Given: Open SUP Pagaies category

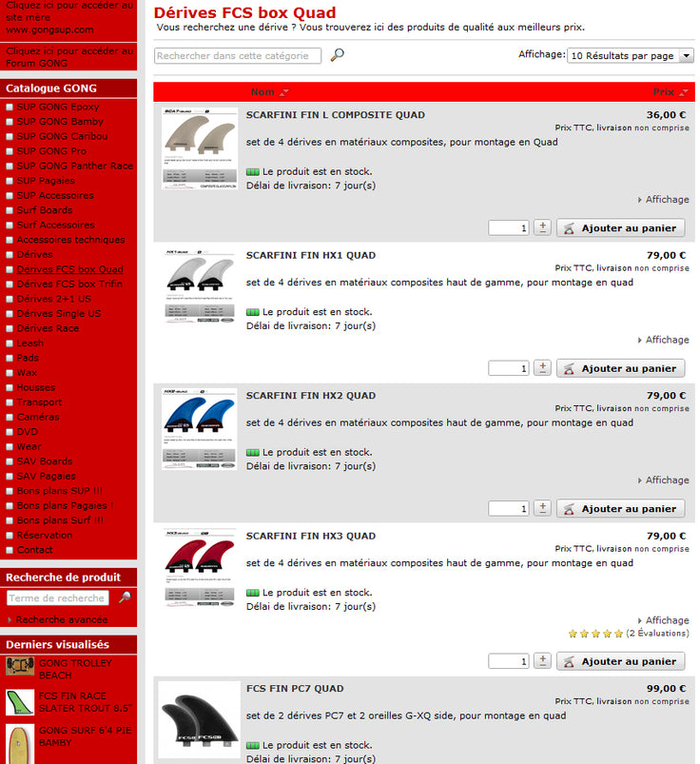Looking at the screenshot, I should click(x=46, y=180).
